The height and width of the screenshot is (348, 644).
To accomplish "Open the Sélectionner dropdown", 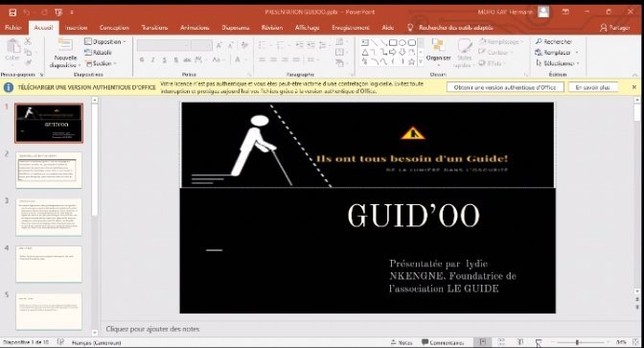I will click(558, 63).
